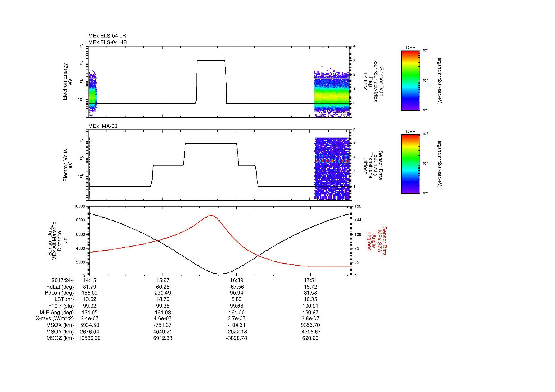The height and width of the screenshot is (392, 555).
Task: Click the LST value 18.70
Action: (x=163, y=299)
